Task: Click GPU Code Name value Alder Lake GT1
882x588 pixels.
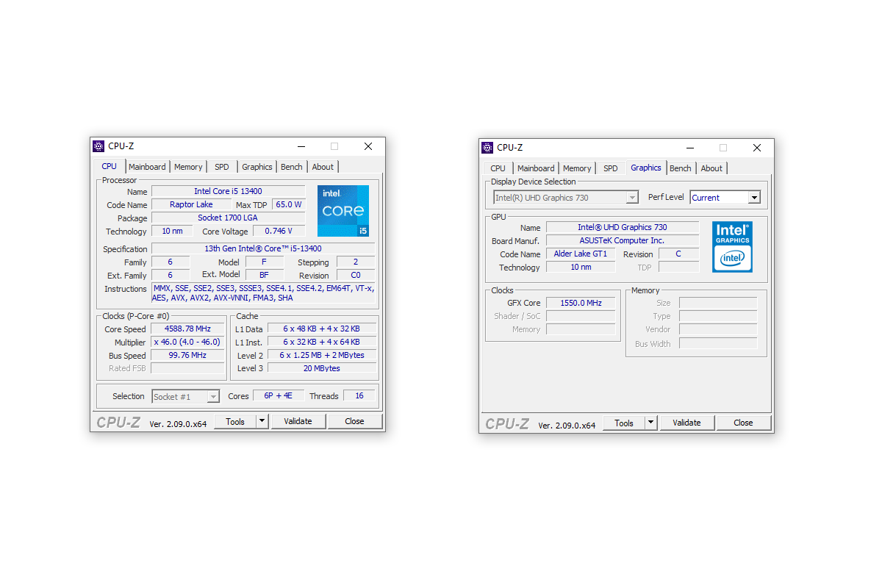Action: coord(581,254)
